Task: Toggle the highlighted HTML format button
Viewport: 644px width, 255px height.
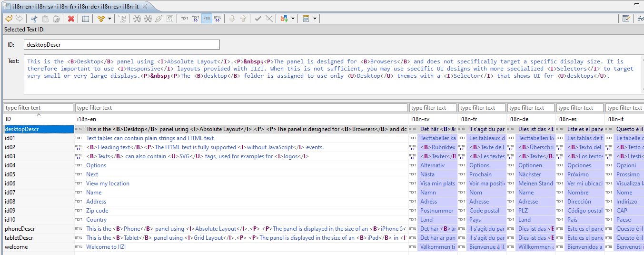Action: tap(207, 19)
